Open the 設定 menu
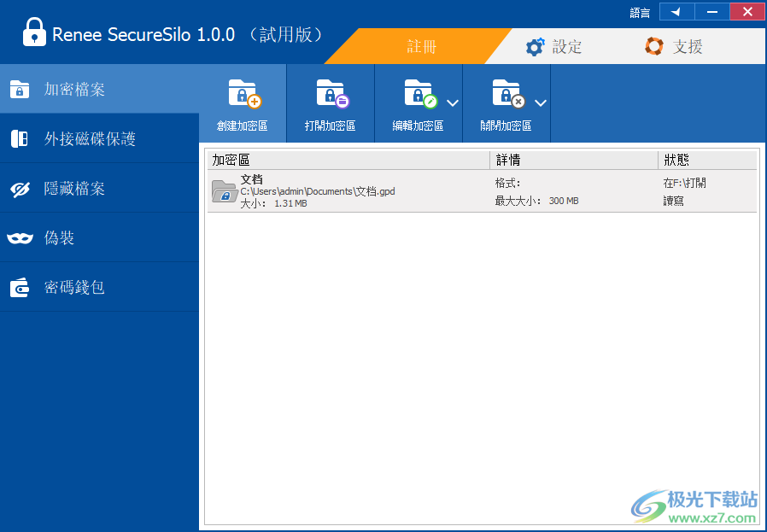The height and width of the screenshot is (532, 767). point(564,46)
